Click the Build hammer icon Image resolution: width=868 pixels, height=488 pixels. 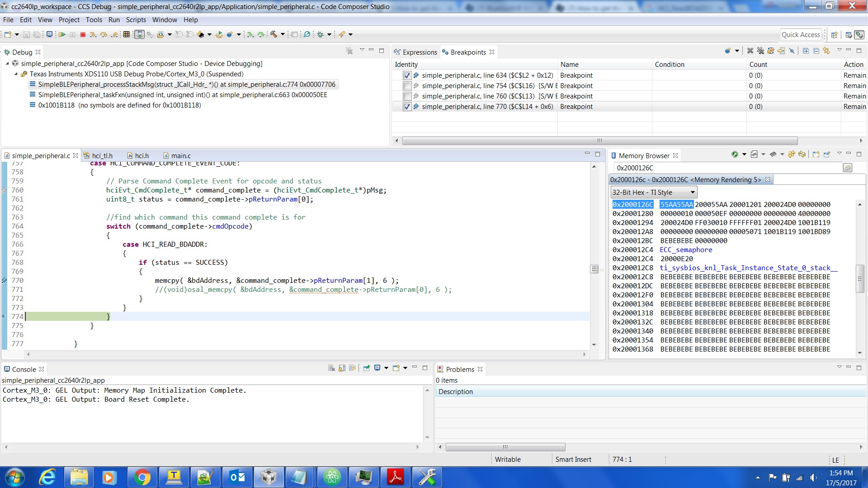[274, 34]
